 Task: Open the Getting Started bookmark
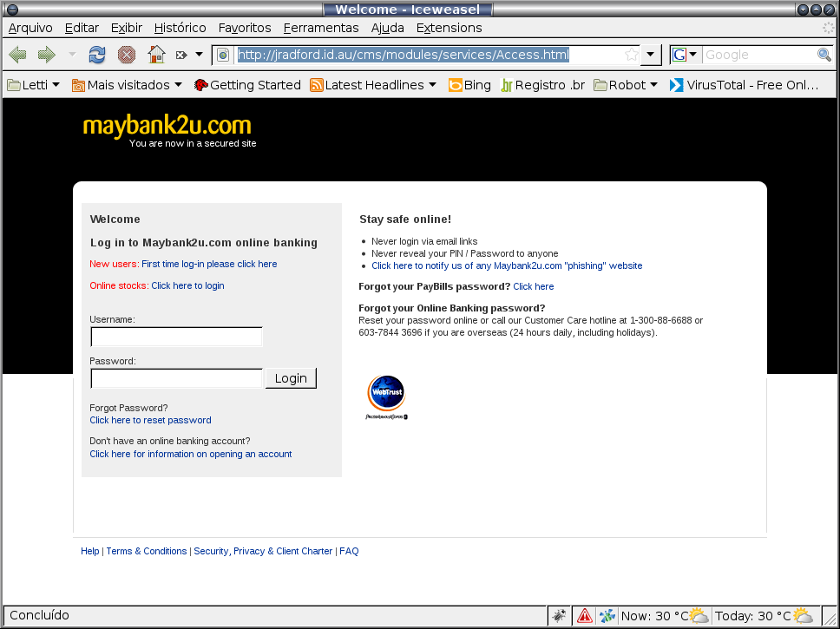247,85
